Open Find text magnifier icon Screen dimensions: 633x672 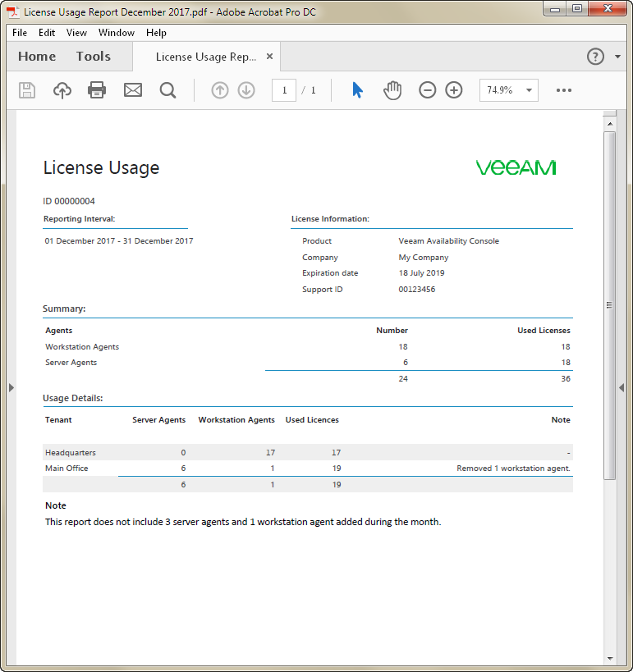[167, 90]
